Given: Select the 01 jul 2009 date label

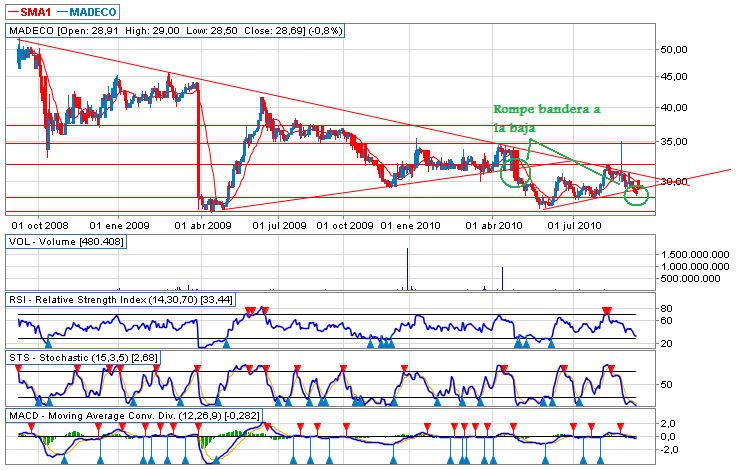Looking at the screenshot, I should pyautogui.click(x=279, y=225).
